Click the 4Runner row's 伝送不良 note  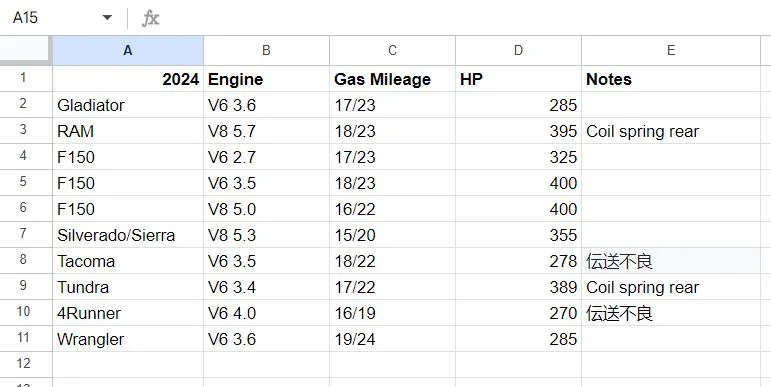[x=671, y=313]
